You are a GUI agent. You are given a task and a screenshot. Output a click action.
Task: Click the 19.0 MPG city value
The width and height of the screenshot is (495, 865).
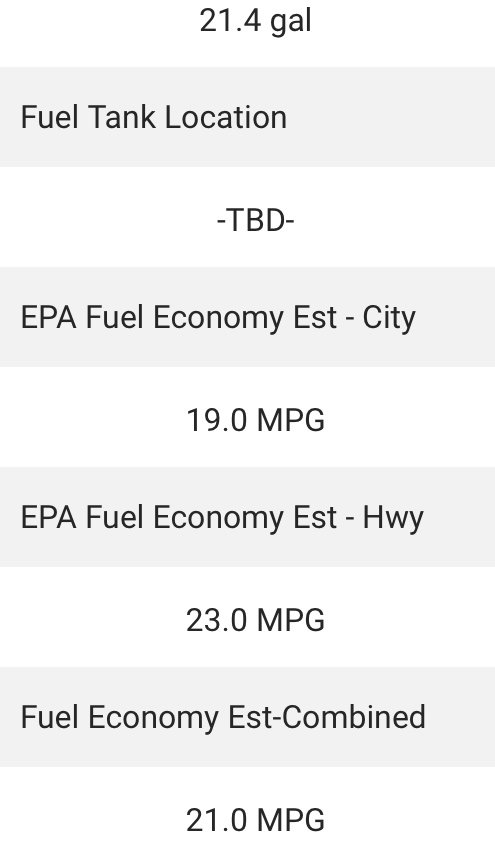(256, 420)
